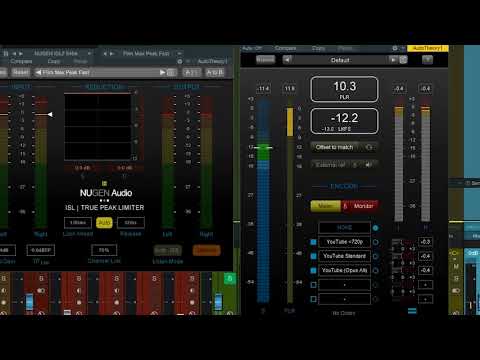The width and height of the screenshot is (480, 360).
Task: Open the blue menu icon below codec meters
Action: tap(412, 311)
